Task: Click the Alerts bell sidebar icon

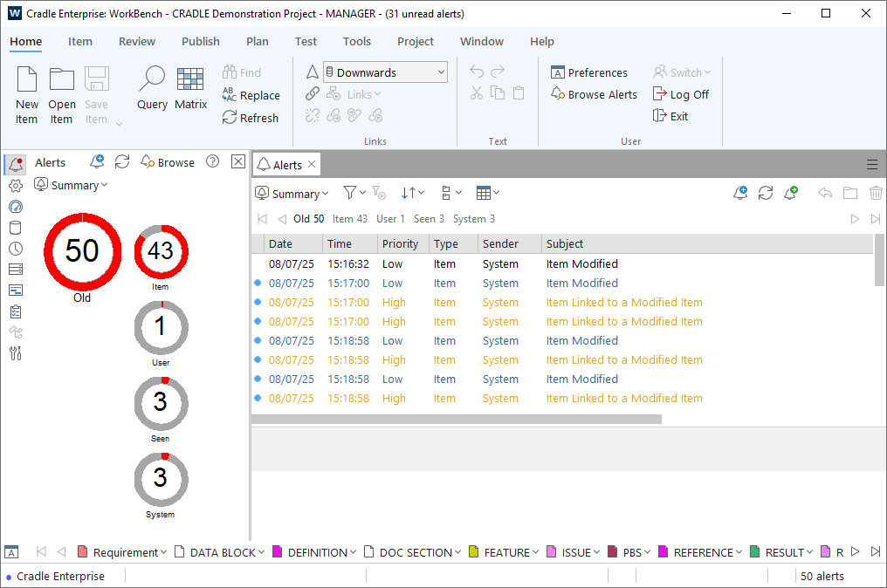Action: (16, 165)
